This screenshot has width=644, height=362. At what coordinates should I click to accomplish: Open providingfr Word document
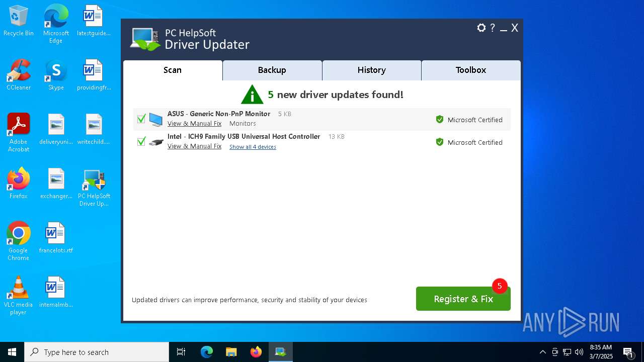[94, 75]
